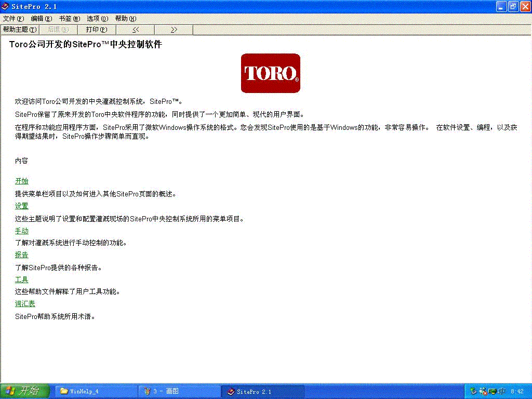This screenshot has height=399, width=532.
Task: Click the 帮助主题 toolbar button
Action: tap(20, 30)
